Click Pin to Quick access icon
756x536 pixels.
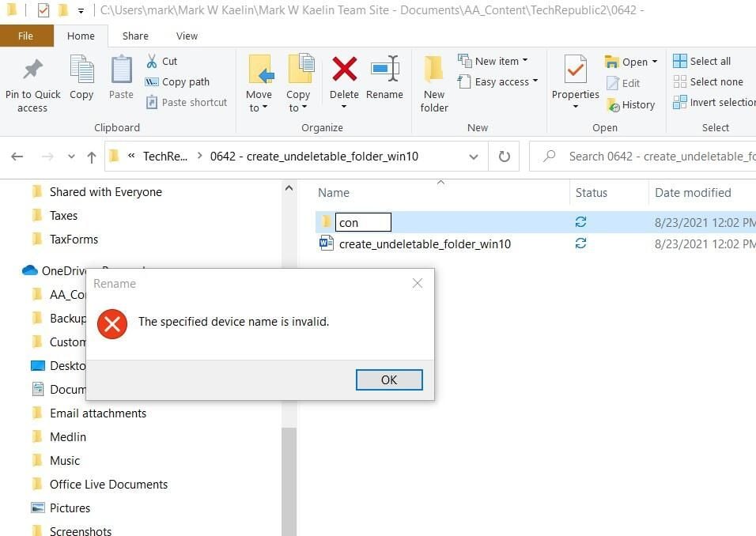pos(32,70)
